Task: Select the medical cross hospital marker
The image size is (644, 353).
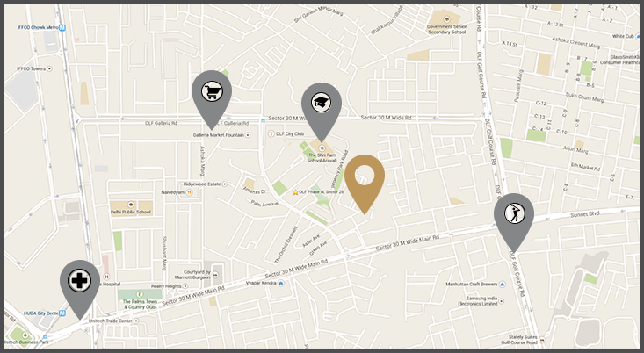Action: (80, 289)
